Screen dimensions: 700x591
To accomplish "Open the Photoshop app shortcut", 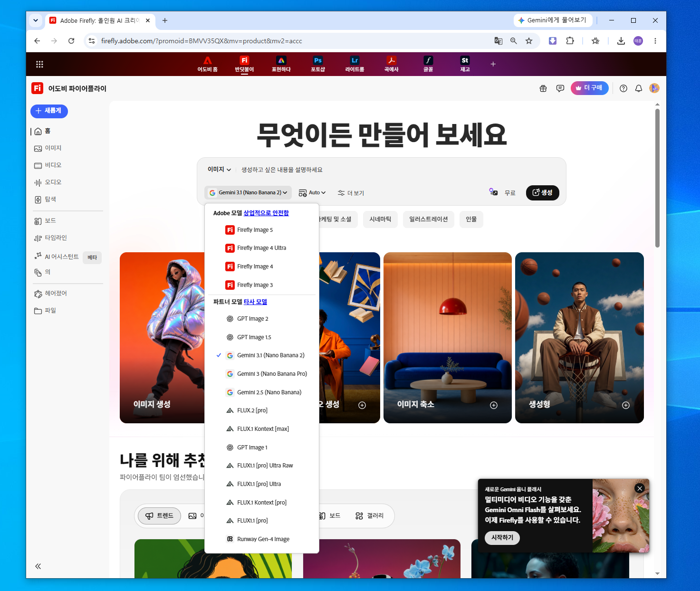I will [318, 64].
